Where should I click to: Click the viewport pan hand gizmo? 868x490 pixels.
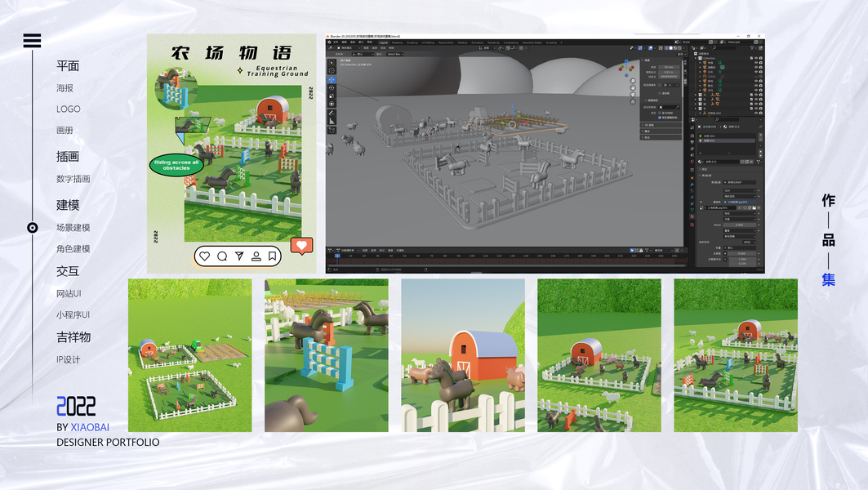click(x=633, y=87)
